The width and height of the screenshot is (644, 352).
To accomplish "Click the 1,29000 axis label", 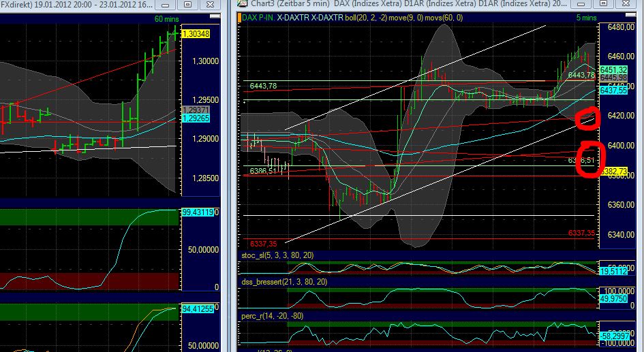I will pyautogui.click(x=205, y=139).
